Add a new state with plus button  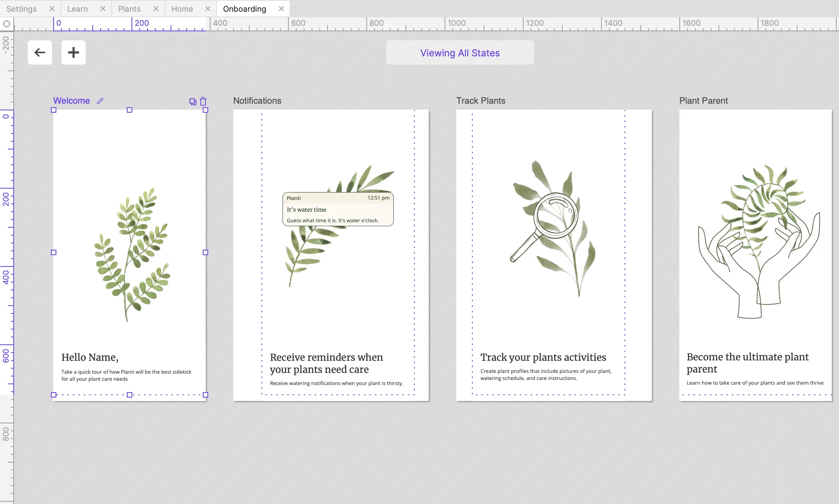[x=74, y=52]
